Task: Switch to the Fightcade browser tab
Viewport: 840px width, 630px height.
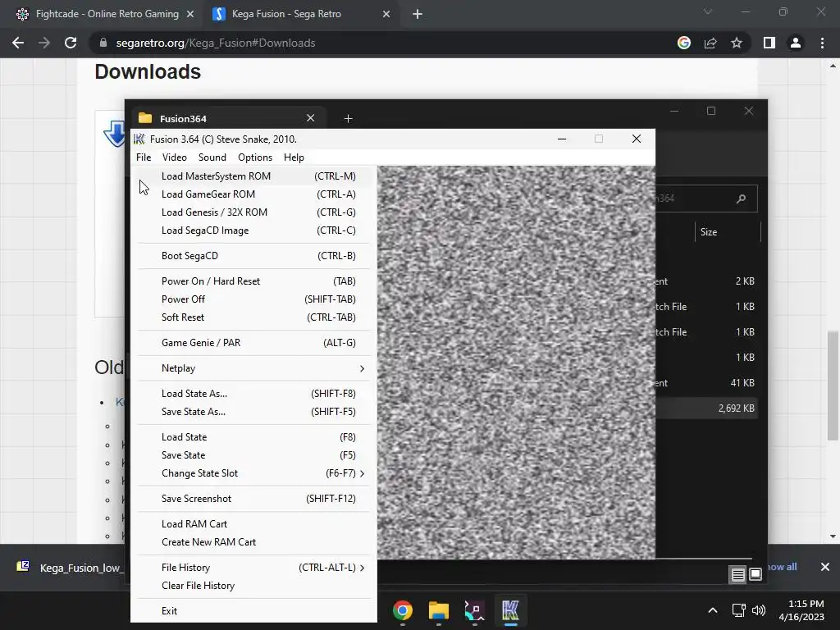Action: [x=104, y=15]
